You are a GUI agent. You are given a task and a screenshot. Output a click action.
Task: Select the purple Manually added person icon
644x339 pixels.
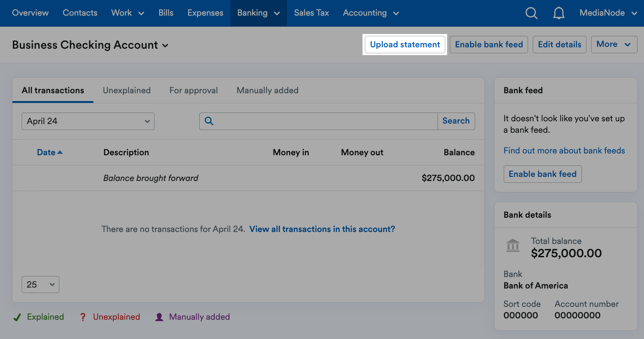point(159,316)
